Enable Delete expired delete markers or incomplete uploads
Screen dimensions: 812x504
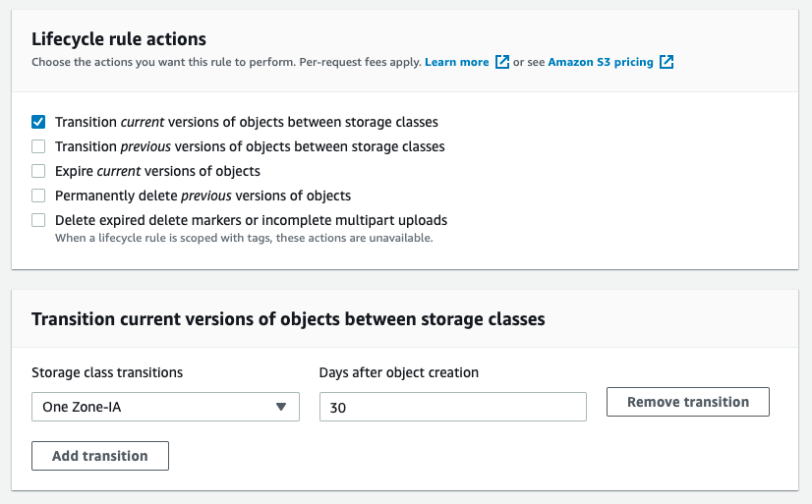pos(38,220)
